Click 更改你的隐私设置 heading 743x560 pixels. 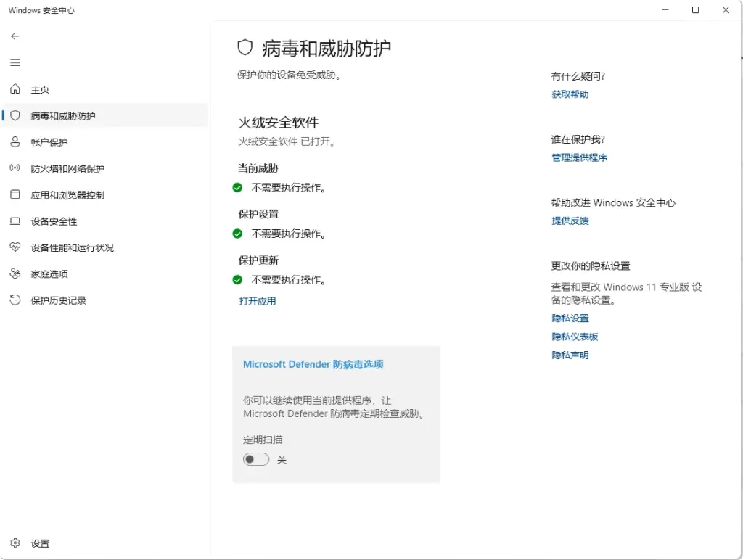pos(591,265)
